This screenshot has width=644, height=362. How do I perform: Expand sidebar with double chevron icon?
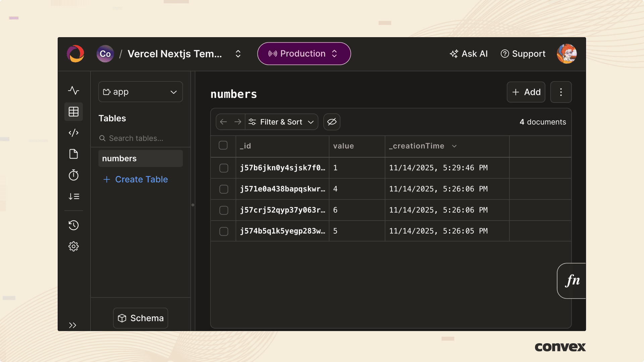pos(72,325)
